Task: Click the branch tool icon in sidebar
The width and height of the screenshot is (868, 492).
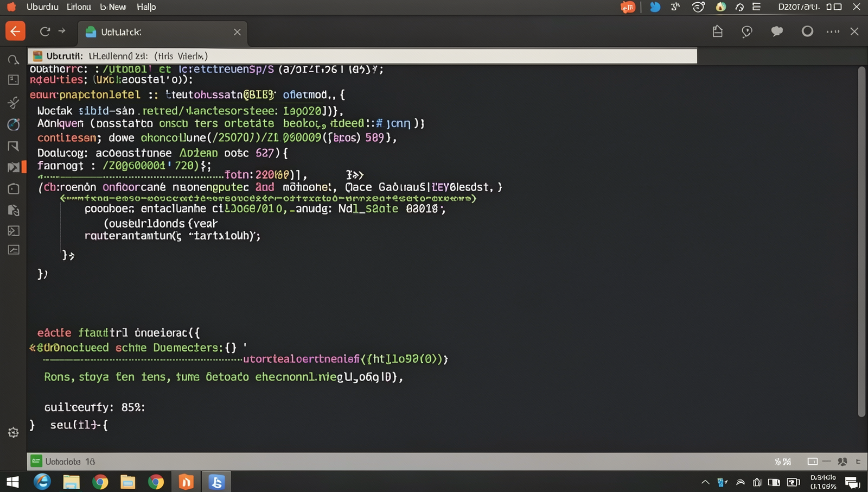Action: [x=14, y=102]
